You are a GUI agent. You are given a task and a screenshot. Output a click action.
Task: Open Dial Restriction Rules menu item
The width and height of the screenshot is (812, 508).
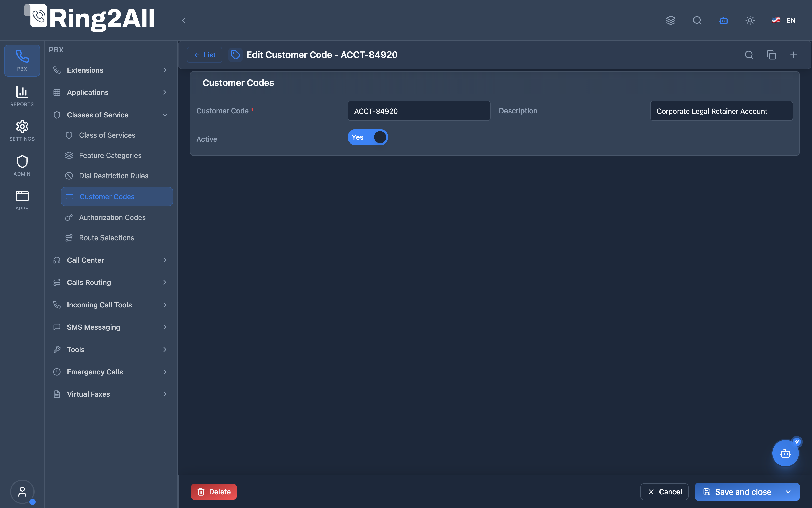pyautogui.click(x=117, y=176)
